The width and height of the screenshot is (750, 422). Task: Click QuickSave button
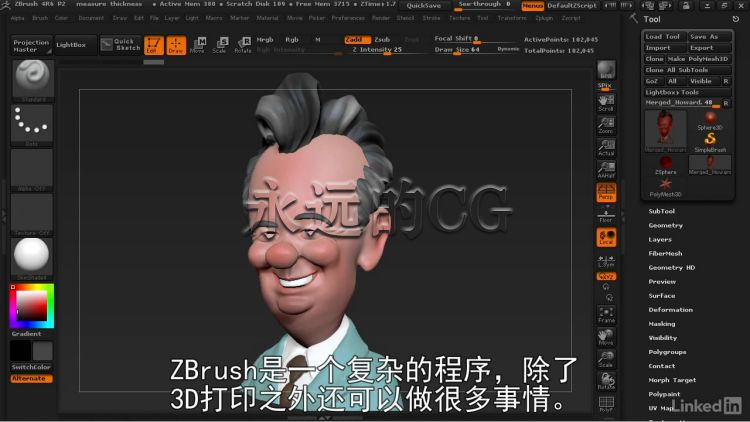pos(424,6)
